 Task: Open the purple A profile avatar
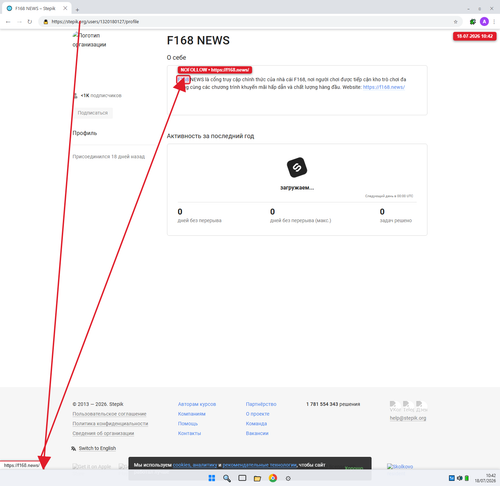484,22
